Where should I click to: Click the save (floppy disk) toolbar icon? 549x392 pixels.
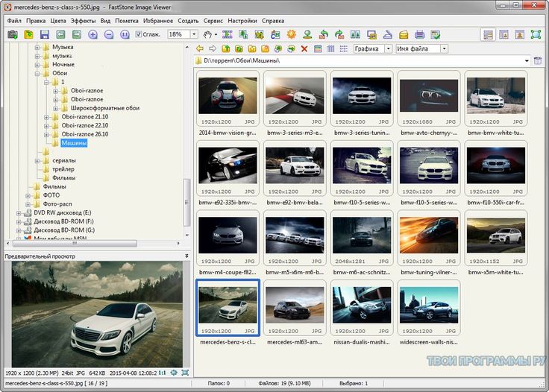(44, 34)
